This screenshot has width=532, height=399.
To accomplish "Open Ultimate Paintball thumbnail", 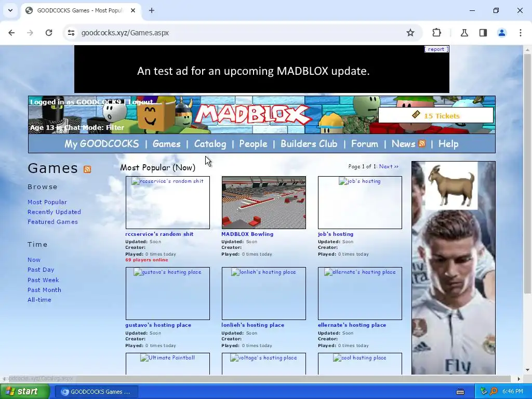I will tap(168, 364).
